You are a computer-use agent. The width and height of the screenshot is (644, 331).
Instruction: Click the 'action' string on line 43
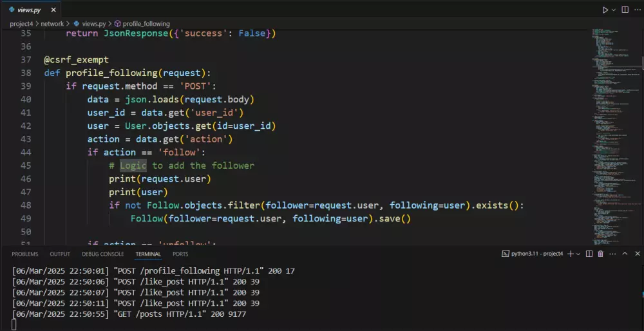pyautogui.click(x=206, y=139)
